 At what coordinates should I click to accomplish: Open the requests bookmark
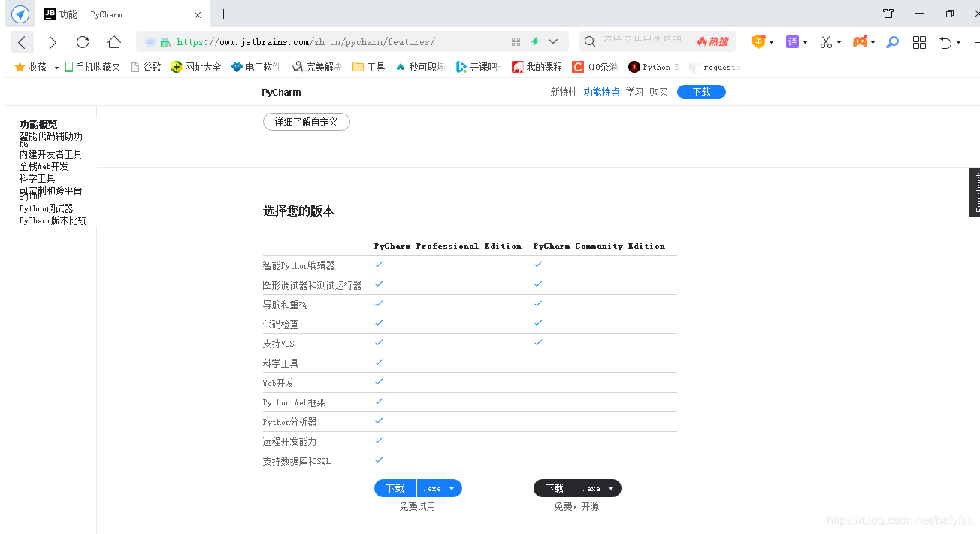coord(714,67)
